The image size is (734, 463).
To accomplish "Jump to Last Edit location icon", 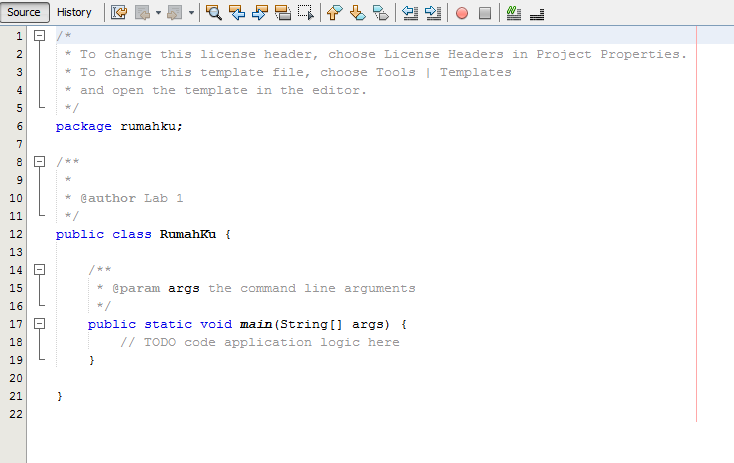I will click(119, 13).
